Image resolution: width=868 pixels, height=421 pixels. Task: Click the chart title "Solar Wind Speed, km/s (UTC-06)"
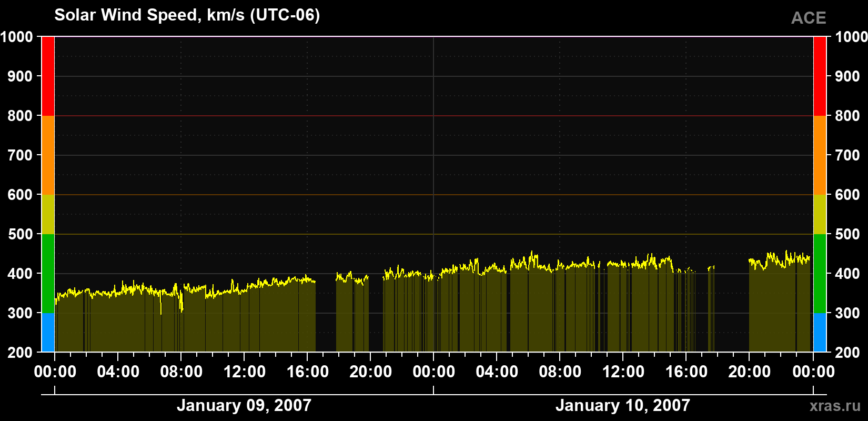point(187,15)
